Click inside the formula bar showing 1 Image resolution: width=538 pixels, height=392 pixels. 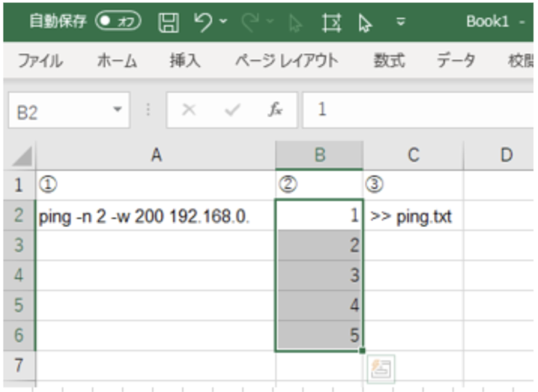click(x=414, y=110)
